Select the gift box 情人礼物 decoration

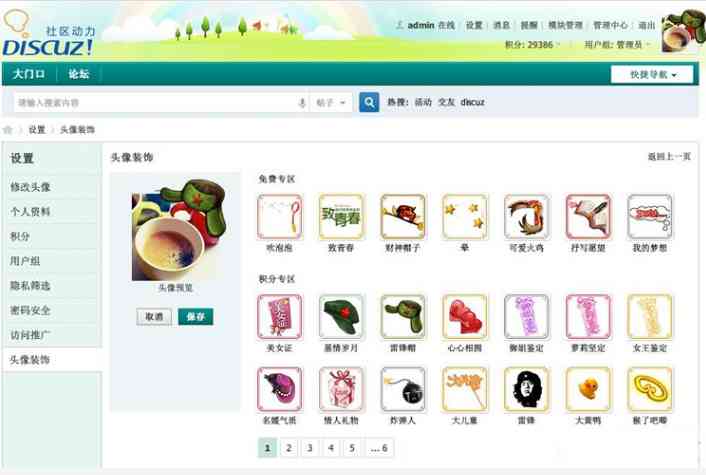click(341, 389)
